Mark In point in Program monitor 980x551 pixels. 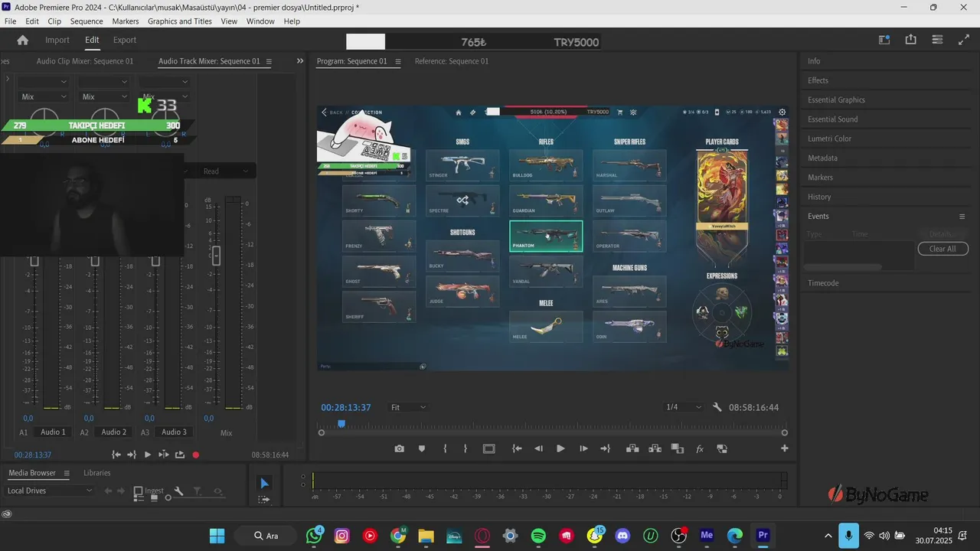pos(445,449)
